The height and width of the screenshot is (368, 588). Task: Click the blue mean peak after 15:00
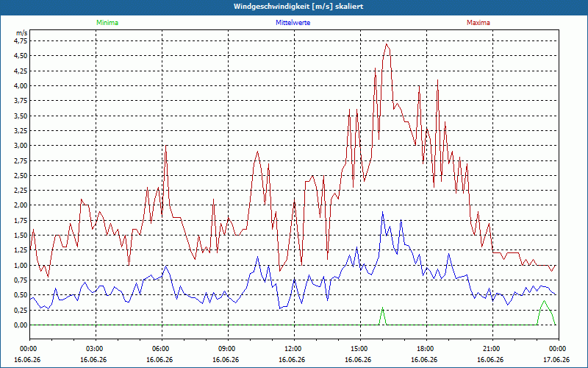click(382, 212)
